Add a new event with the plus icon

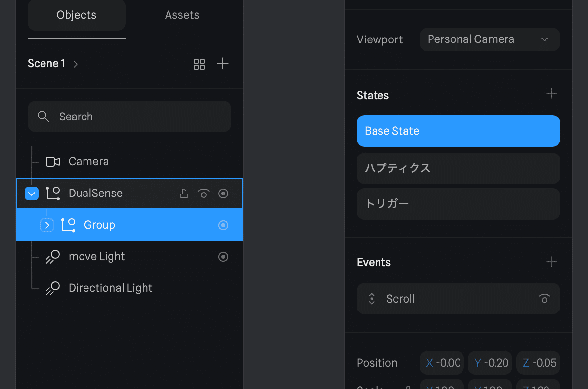(x=551, y=262)
